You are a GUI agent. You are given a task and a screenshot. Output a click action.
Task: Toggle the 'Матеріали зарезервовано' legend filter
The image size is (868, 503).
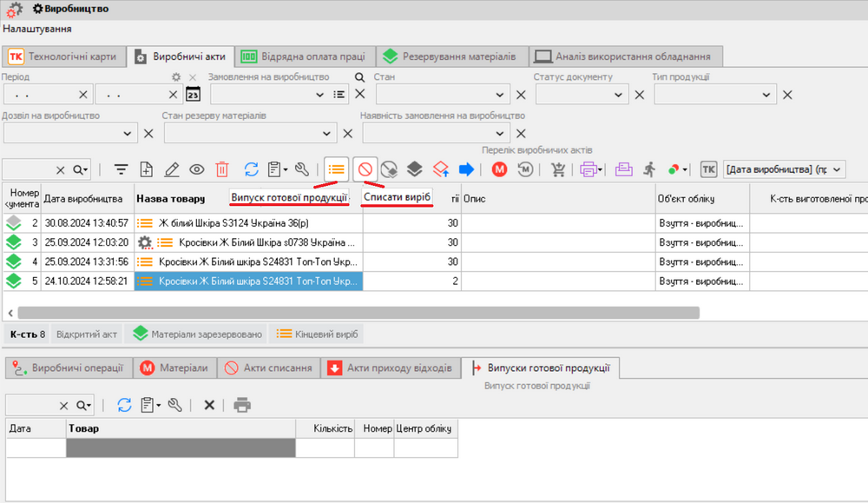196,334
